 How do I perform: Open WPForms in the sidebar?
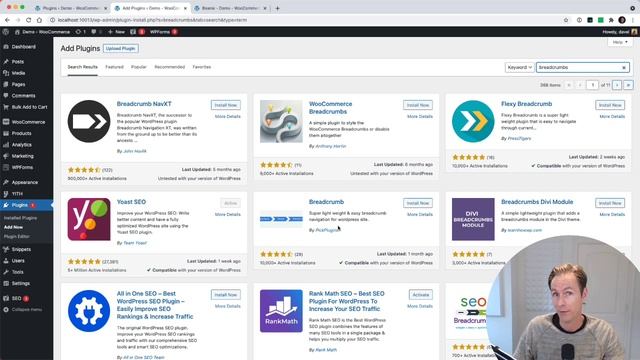[x=22, y=168]
